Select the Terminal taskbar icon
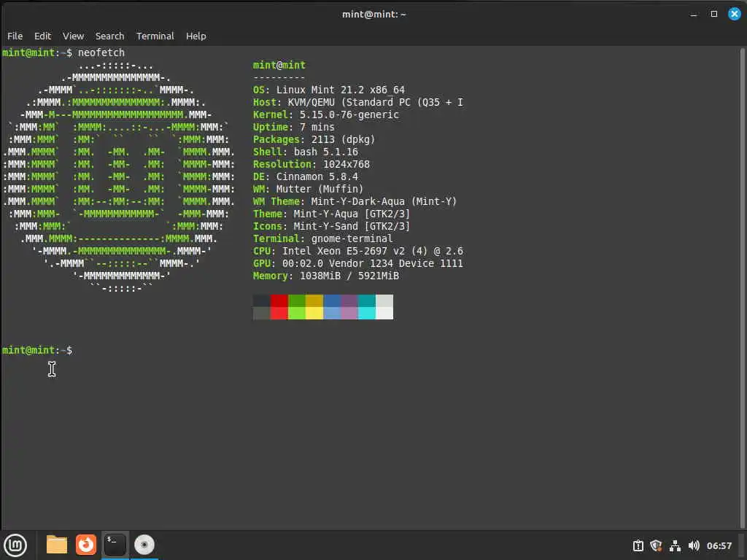747x560 pixels. (115, 545)
